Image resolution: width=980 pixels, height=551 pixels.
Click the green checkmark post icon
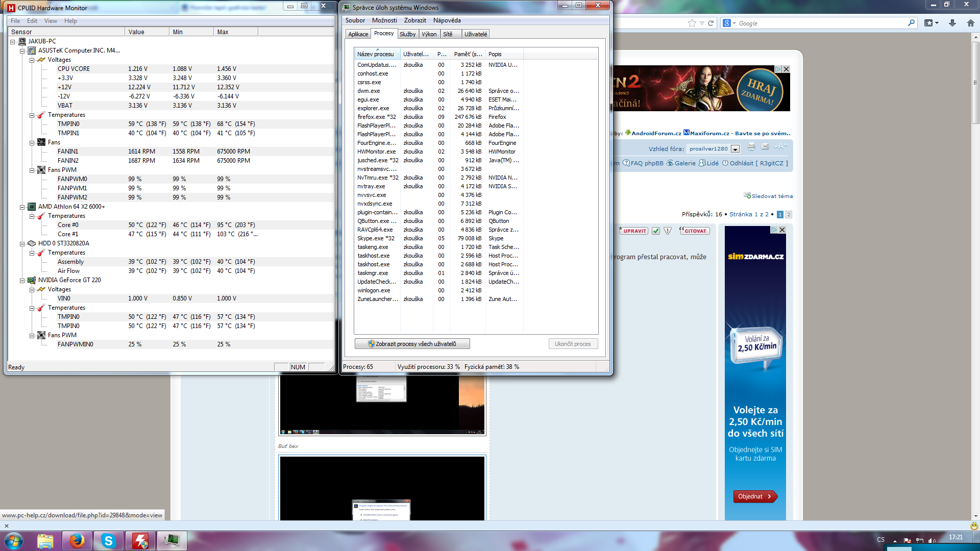656,231
